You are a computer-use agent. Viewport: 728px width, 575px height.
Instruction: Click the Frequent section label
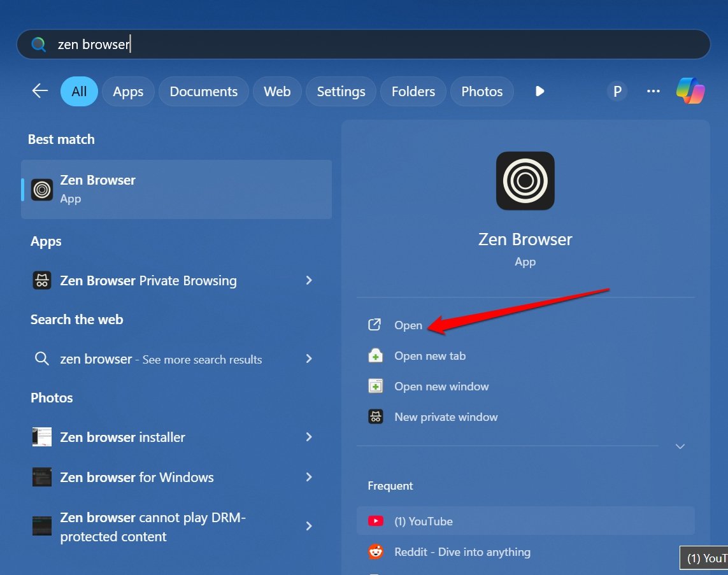[390, 486]
